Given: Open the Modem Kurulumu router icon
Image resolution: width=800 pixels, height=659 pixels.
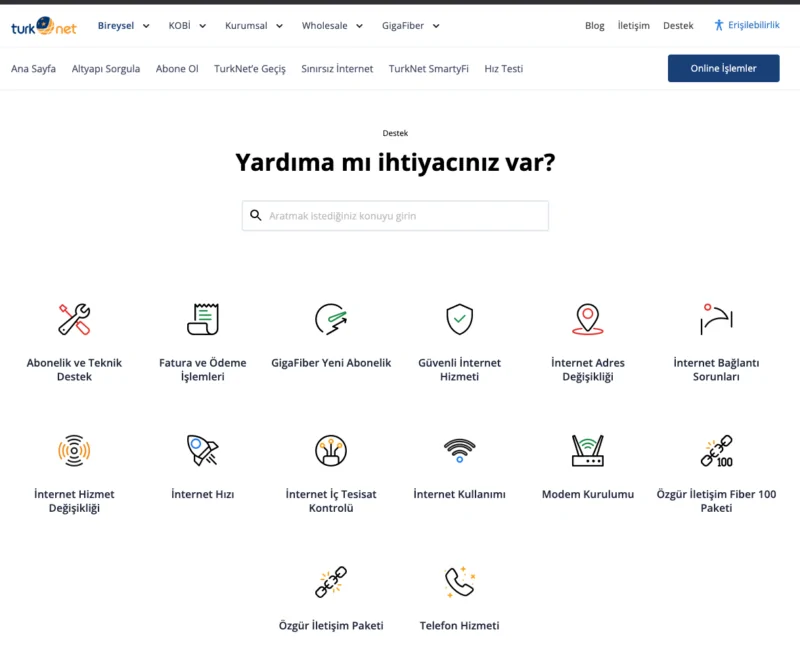Looking at the screenshot, I should pos(588,450).
